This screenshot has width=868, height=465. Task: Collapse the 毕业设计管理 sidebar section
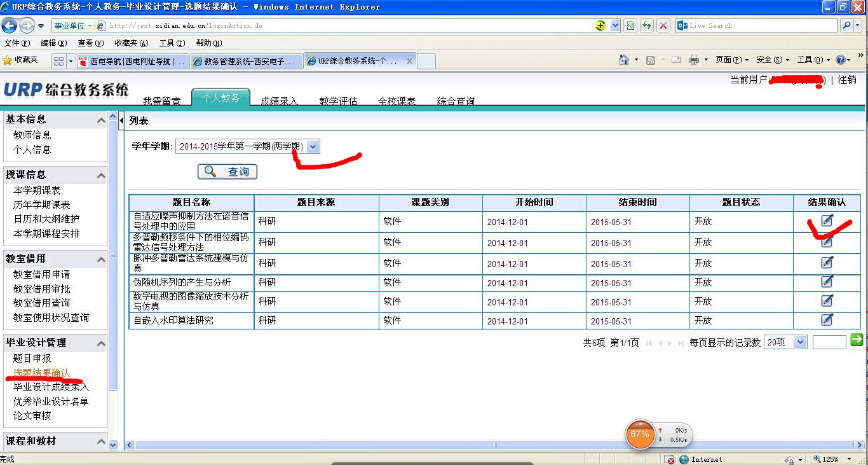pyautogui.click(x=100, y=344)
